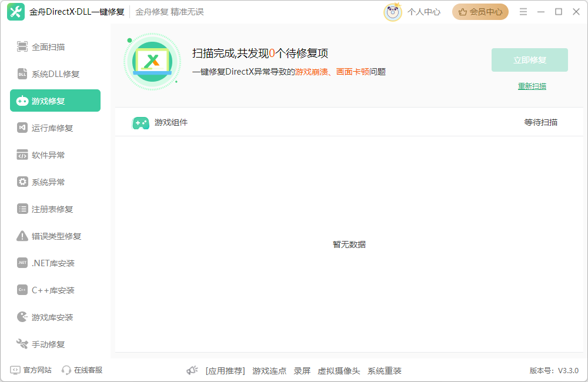Open the 手动修复 sidebar tab
588x382 pixels.
(55, 344)
